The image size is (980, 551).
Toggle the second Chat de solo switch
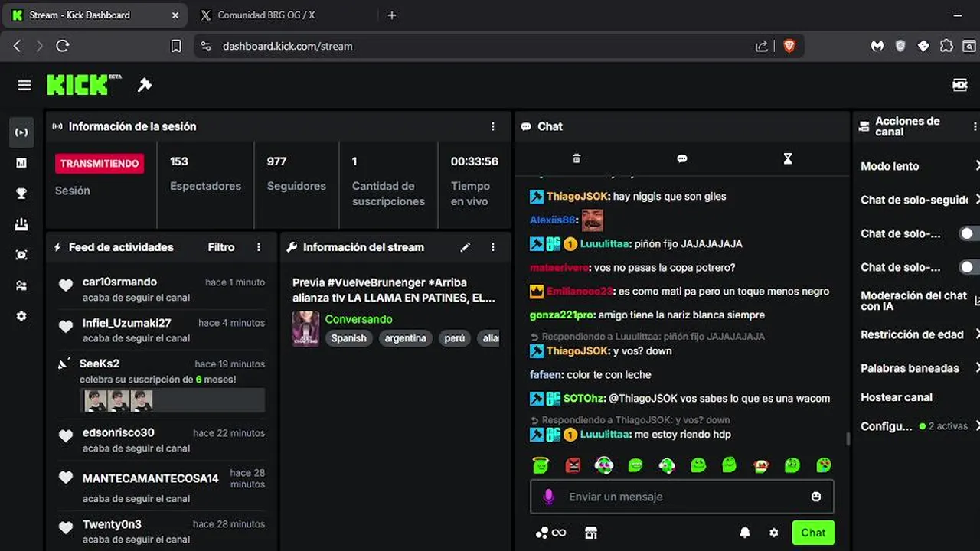pos(969,267)
